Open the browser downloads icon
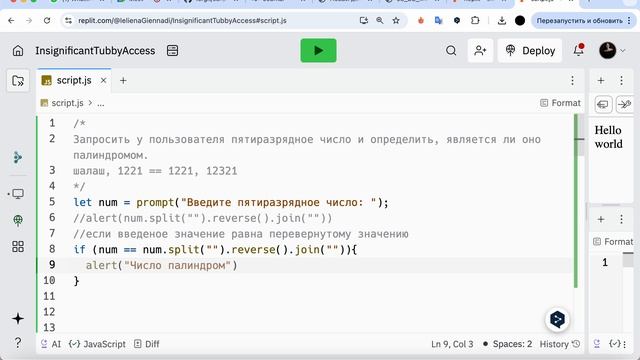 click(502, 20)
